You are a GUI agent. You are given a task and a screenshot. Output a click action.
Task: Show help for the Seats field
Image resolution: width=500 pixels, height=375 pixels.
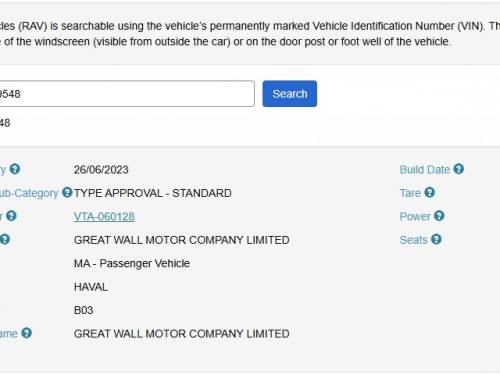436,239
